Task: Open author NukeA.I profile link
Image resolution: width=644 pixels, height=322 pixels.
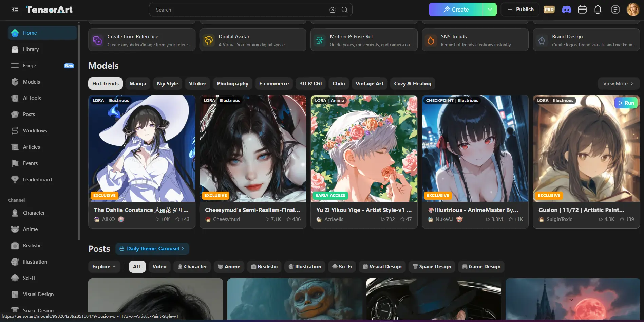Action: coord(444,219)
